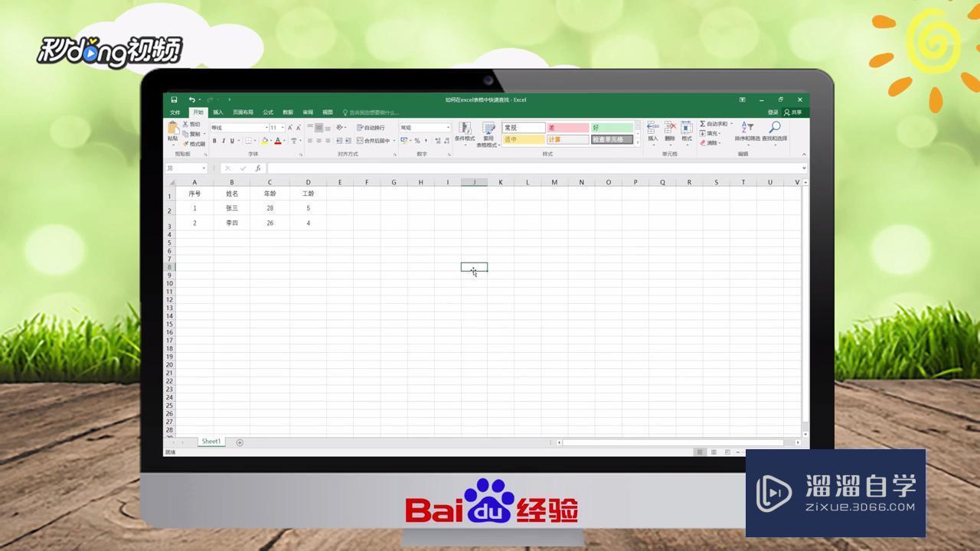Toggle Bold formatting
The width and height of the screenshot is (980, 551).
[214, 141]
